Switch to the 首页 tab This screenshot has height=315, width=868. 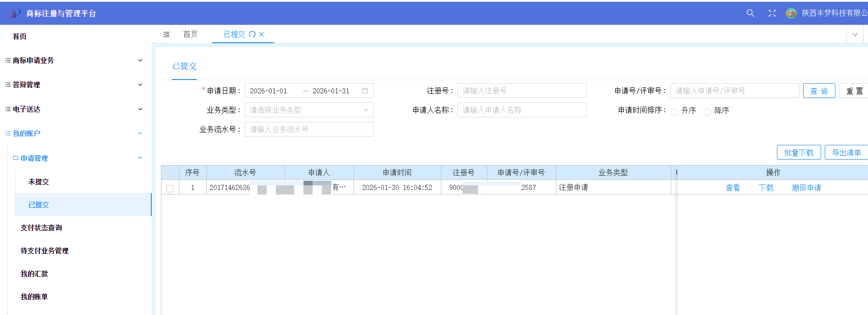[190, 34]
